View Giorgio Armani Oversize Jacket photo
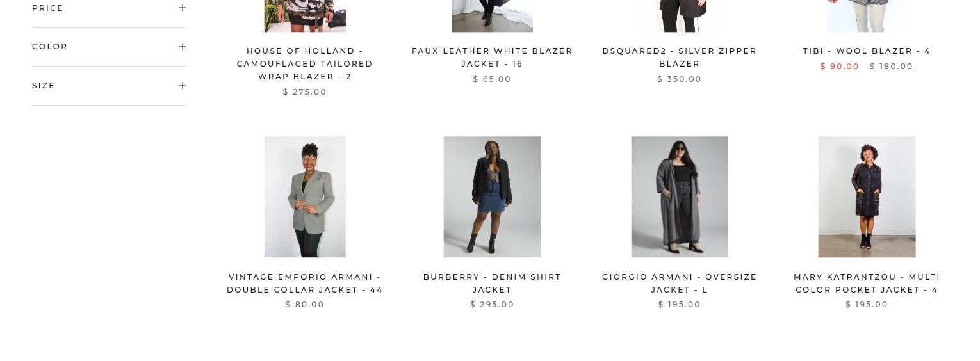The width and height of the screenshot is (980, 361). click(680, 197)
